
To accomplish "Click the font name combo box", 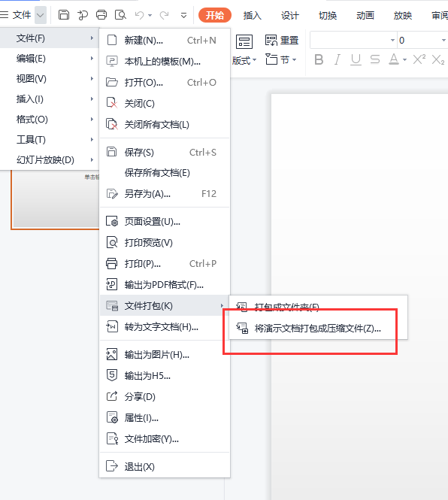I will (353, 40).
